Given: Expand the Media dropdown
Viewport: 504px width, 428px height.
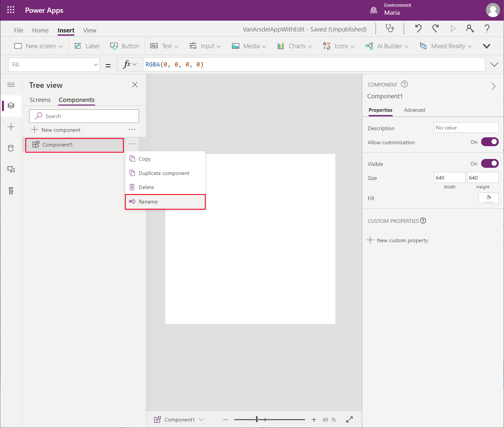Looking at the screenshot, I should (x=249, y=46).
